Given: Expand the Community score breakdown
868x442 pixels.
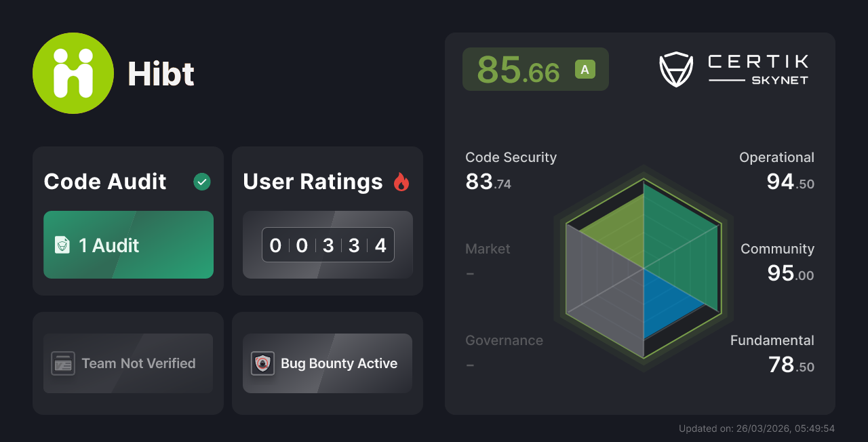Looking at the screenshot, I should pos(777,249).
